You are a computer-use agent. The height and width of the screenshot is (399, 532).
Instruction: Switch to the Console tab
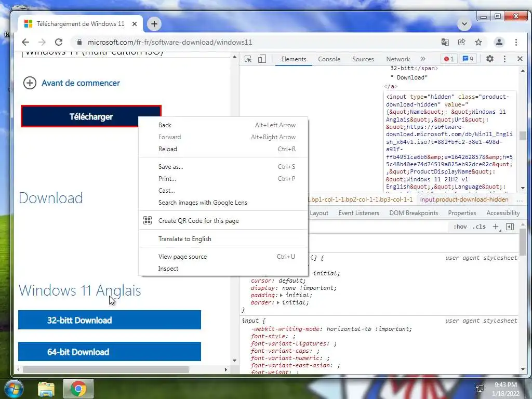coord(329,59)
